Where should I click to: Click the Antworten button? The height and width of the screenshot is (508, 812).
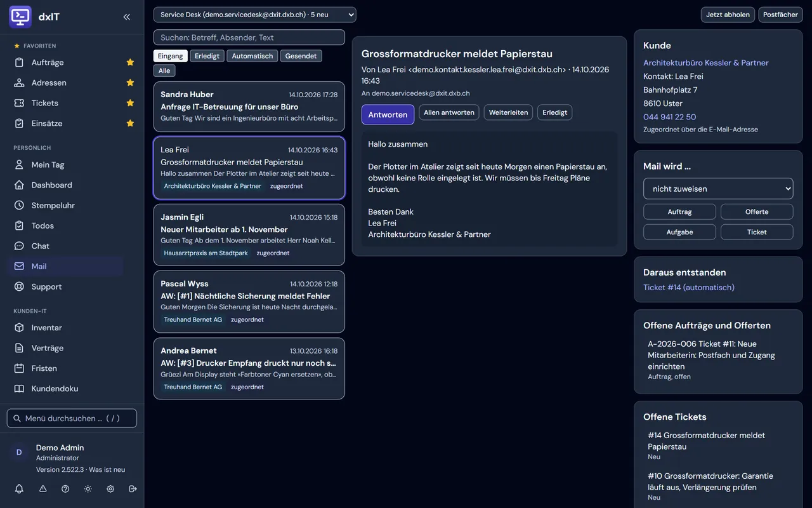tap(388, 114)
